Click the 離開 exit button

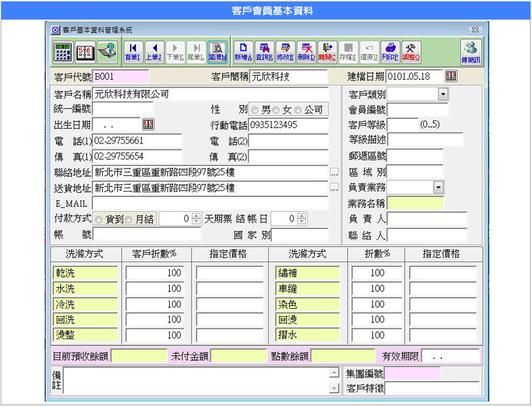[x=327, y=50]
